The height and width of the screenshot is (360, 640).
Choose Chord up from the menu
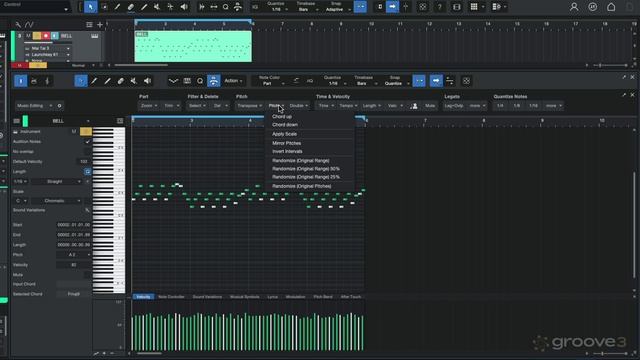[x=282, y=117]
